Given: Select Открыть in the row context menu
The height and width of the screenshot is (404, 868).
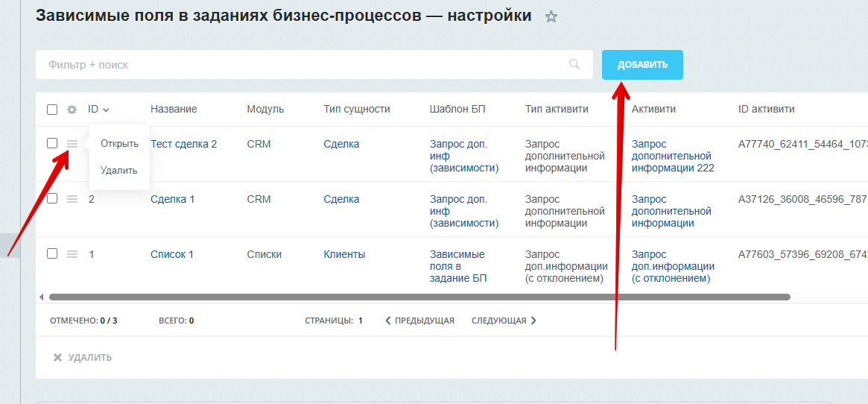Looking at the screenshot, I should (119, 143).
